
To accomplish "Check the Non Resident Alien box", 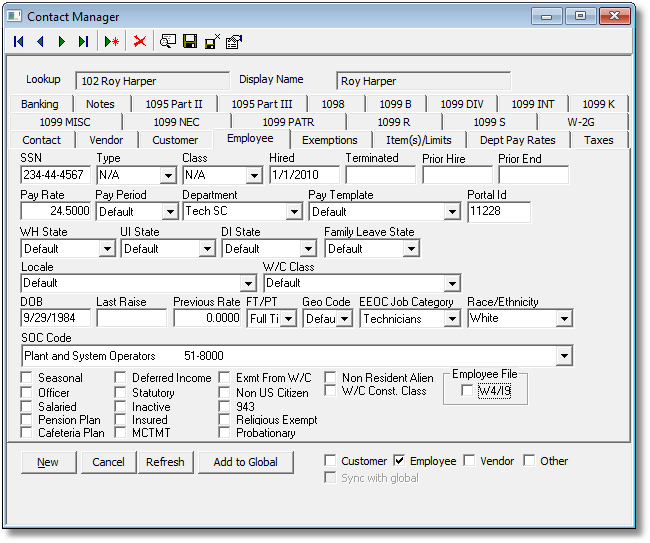I will point(330,378).
